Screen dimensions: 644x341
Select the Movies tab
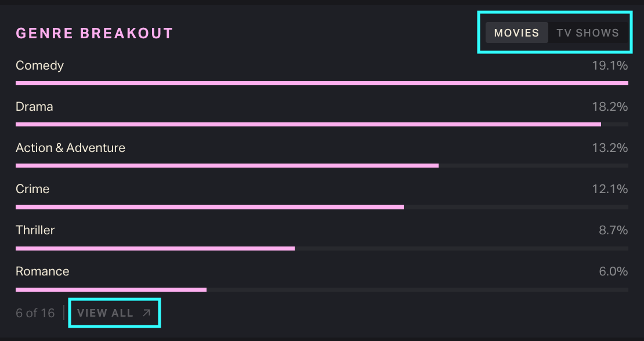516,33
